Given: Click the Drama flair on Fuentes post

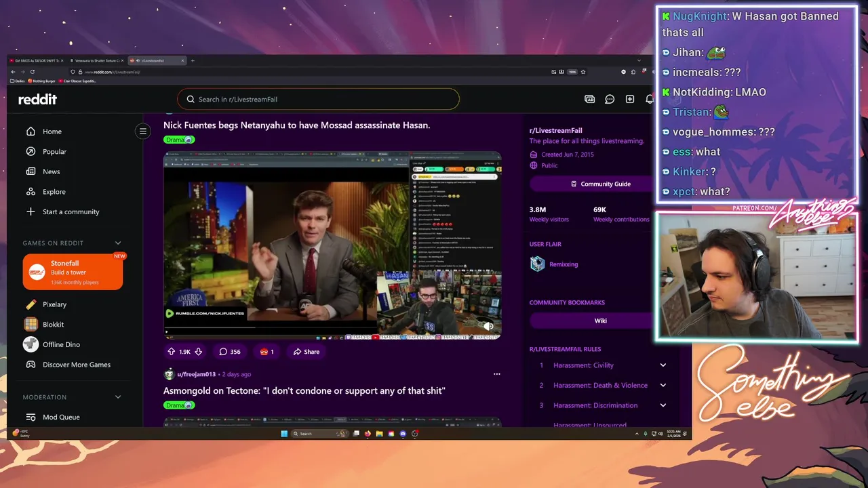Looking at the screenshot, I should coord(179,140).
